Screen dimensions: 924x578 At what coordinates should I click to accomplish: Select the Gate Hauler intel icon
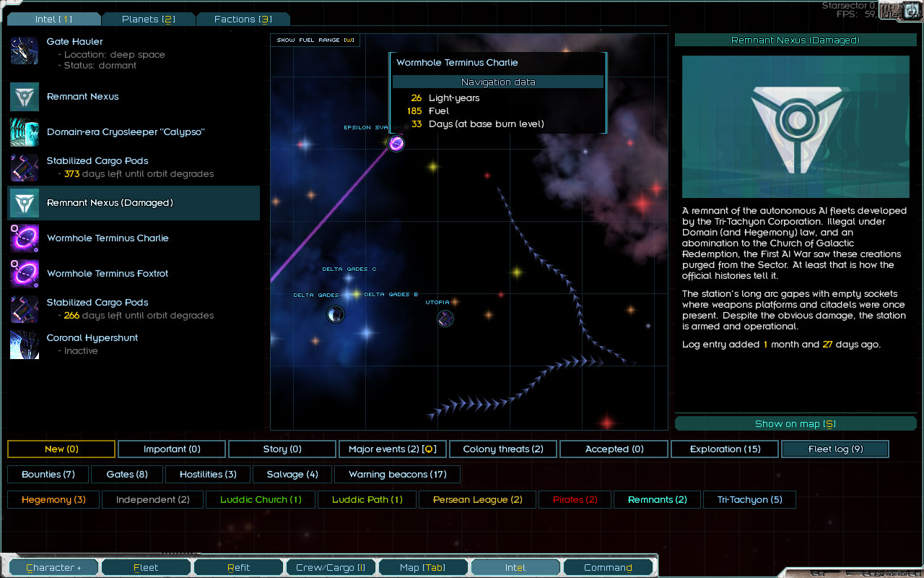pyautogui.click(x=25, y=53)
